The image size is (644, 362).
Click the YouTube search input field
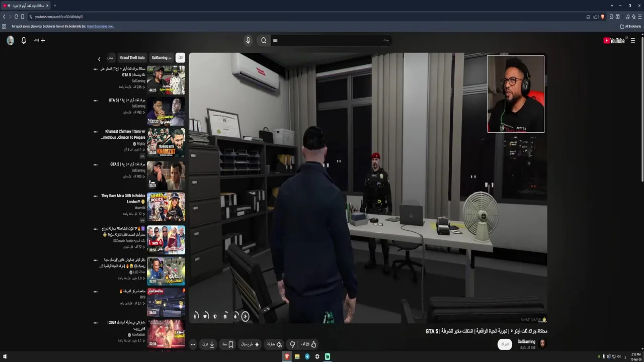tap(331, 40)
